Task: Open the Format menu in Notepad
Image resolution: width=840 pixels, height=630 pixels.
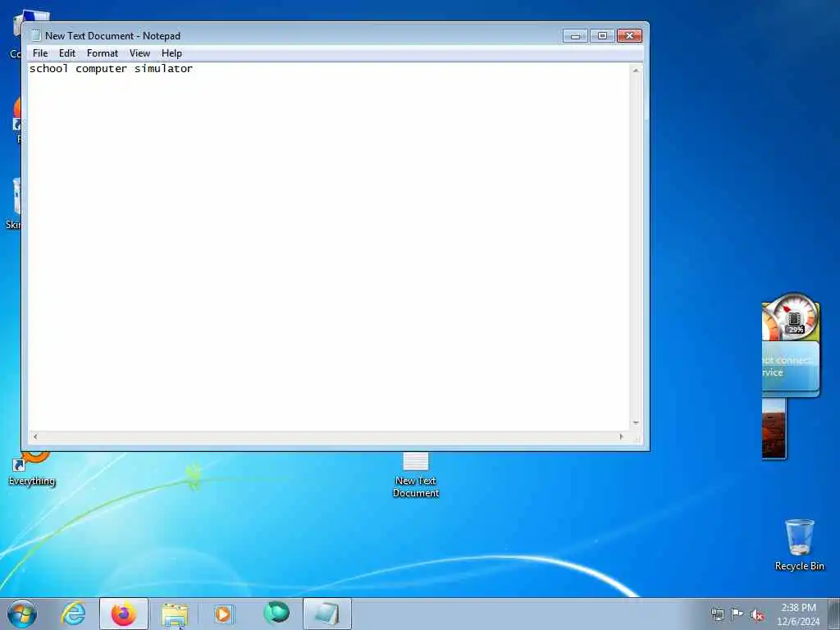Action: point(103,53)
